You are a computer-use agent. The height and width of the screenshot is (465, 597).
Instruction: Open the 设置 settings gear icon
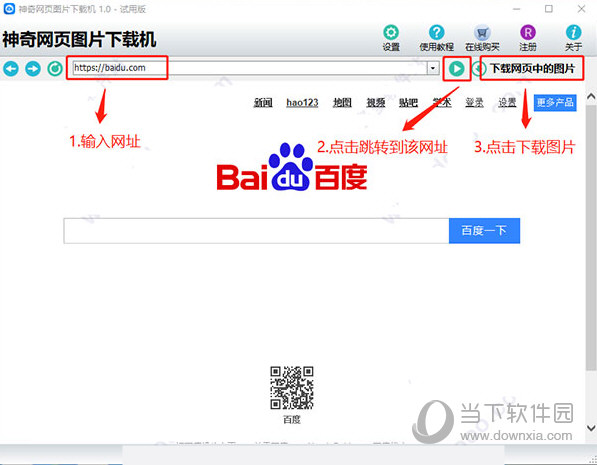pyautogui.click(x=391, y=33)
